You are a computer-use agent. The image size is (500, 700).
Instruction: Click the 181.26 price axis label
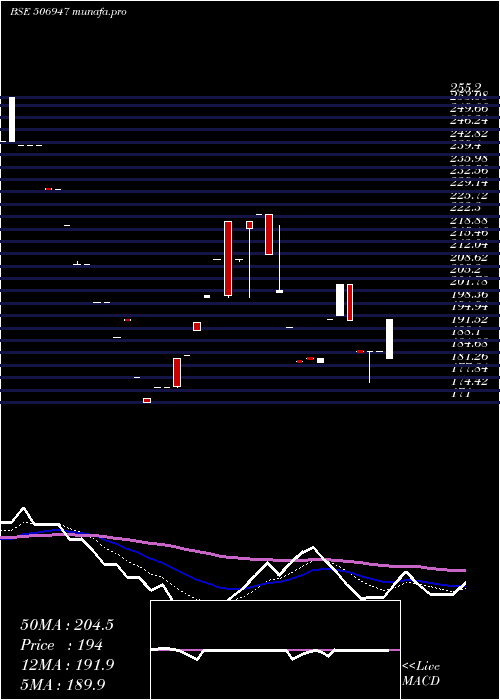click(469, 357)
